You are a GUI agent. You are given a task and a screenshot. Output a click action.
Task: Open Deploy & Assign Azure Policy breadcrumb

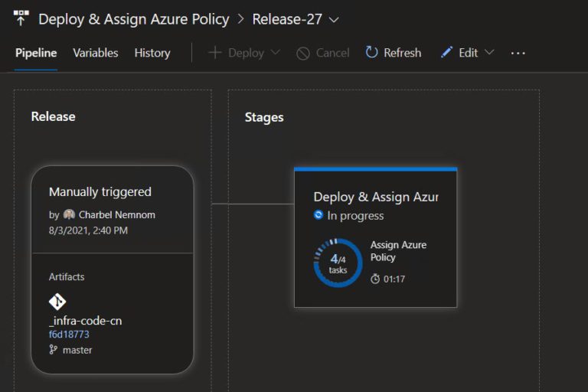click(134, 19)
